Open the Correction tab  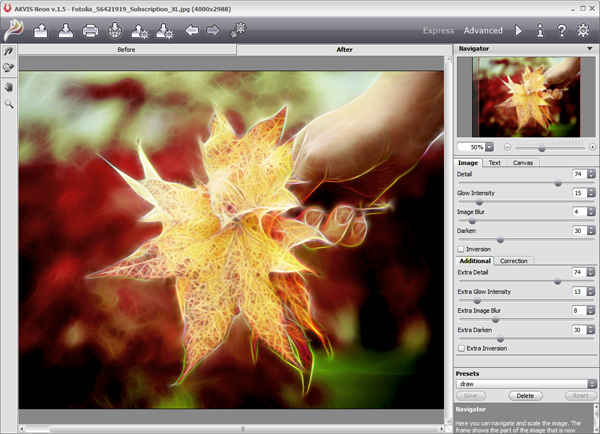click(514, 261)
